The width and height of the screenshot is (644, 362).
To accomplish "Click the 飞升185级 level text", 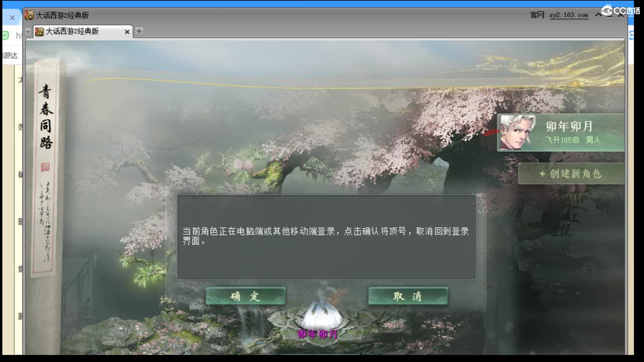I will point(562,140).
